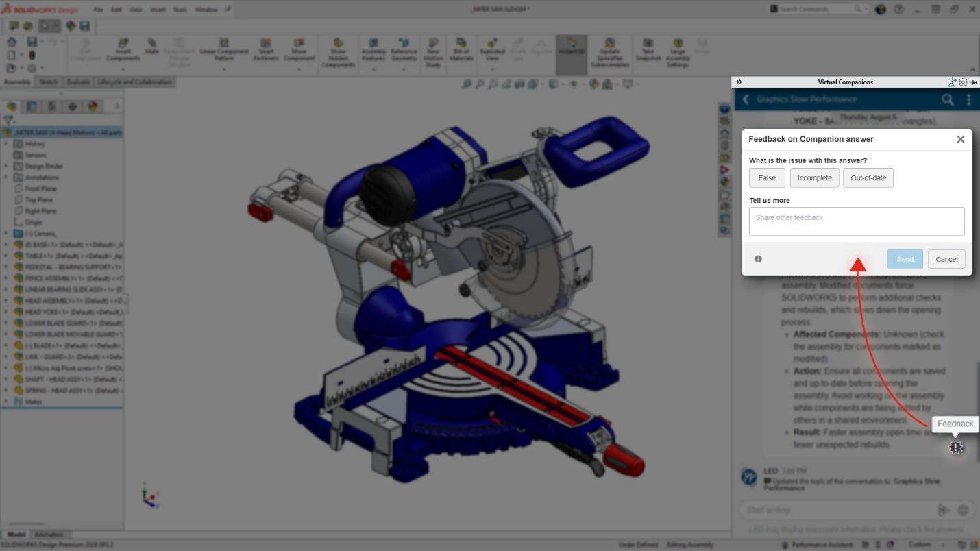Open the Insert menu
Image resolution: width=980 pixels, height=551 pixels.
tap(158, 10)
